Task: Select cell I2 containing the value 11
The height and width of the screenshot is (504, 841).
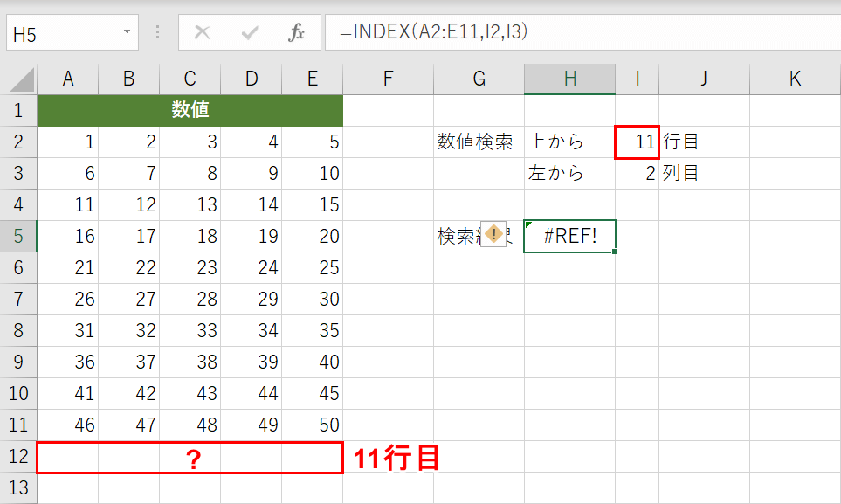Action: click(x=637, y=142)
